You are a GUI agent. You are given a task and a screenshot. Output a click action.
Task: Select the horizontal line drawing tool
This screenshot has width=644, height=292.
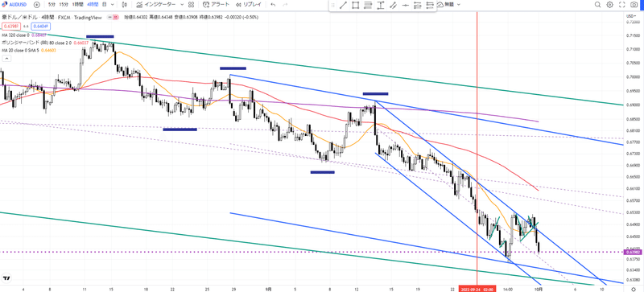pos(406,6)
